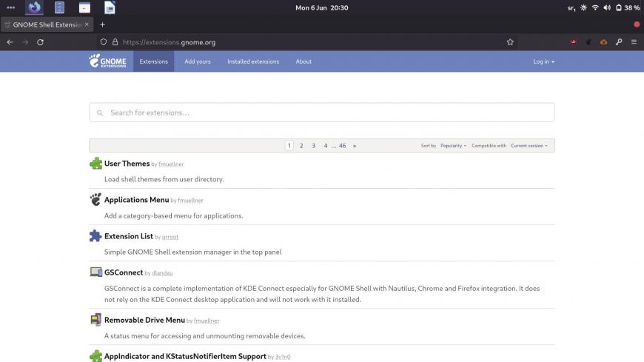Click the browser forward arrow
The width and height of the screenshot is (644, 362).
[x=25, y=42]
